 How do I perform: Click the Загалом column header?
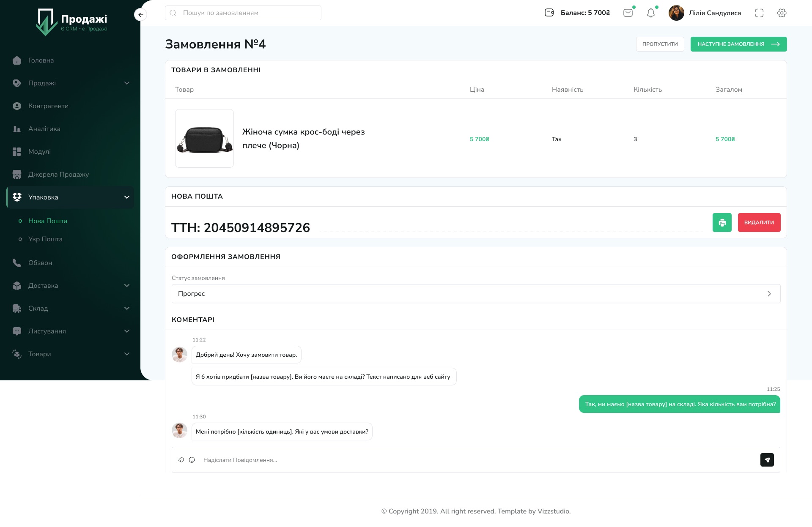coord(729,90)
